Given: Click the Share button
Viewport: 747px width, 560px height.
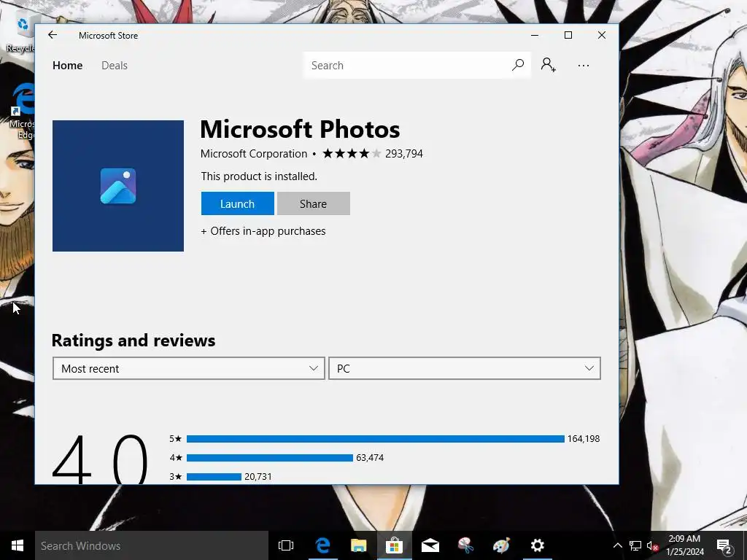Looking at the screenshot, I should (314, 204).
